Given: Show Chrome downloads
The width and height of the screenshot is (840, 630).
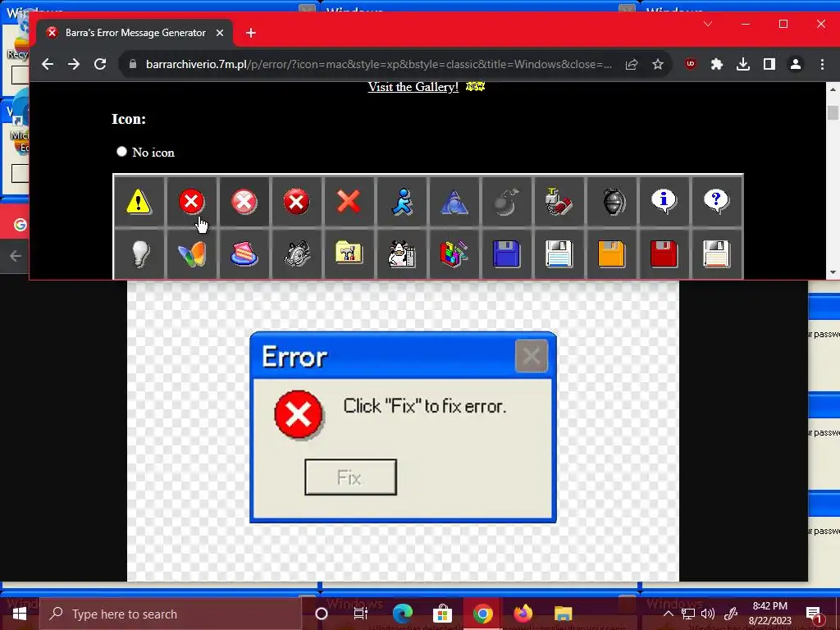Looking at the screenshot, I should (743, 64).
